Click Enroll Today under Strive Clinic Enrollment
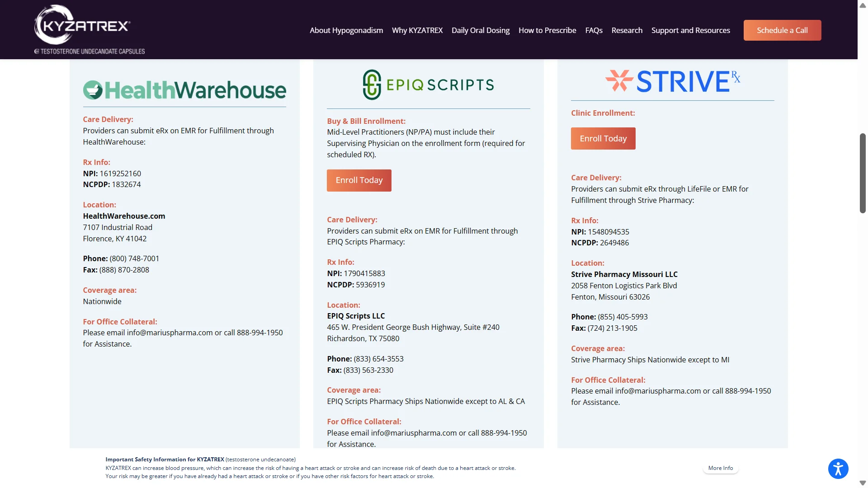The height and width of the screenshot is (488, 868). pyautogui.click(x=603, y=138)
